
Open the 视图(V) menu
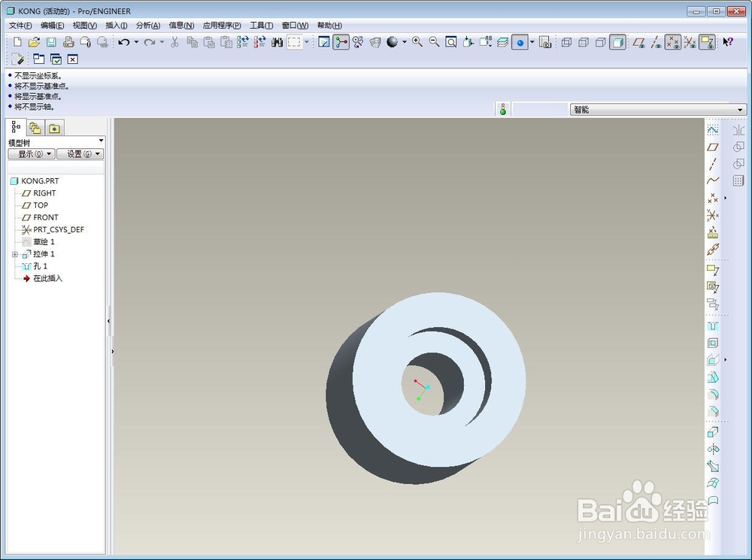pos(85,26)
